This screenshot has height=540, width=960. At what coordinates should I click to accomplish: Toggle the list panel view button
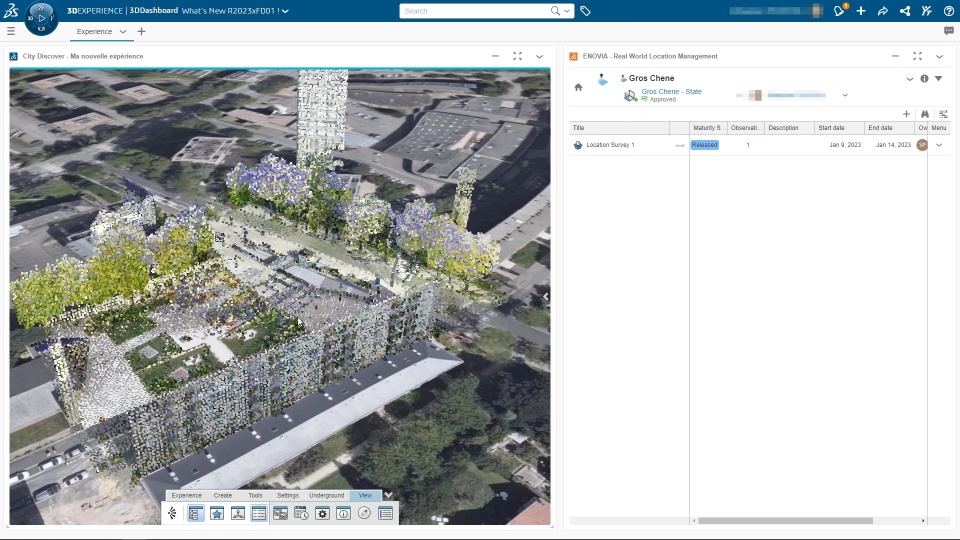click(259, 513)
